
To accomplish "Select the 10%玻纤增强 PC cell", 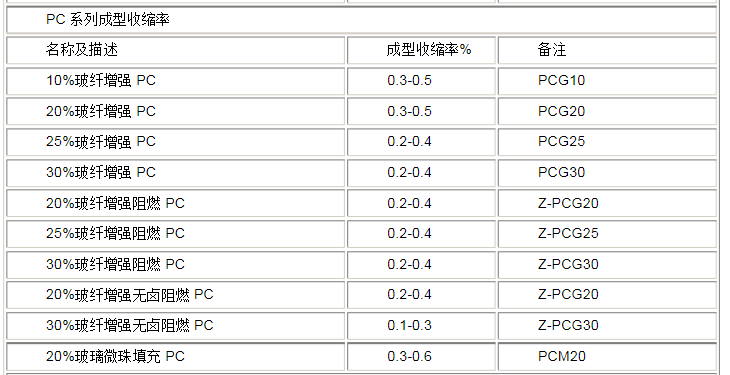I will click(176, 81).
